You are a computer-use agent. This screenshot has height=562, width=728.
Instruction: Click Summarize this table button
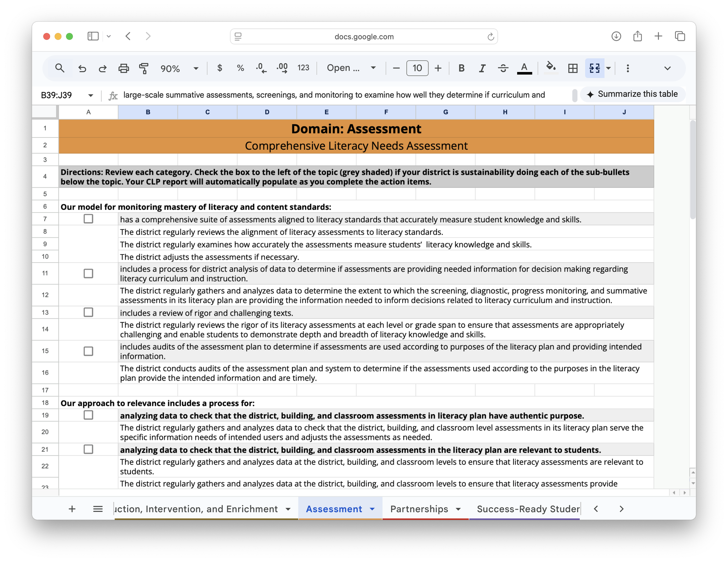click(x=632, y=94)
